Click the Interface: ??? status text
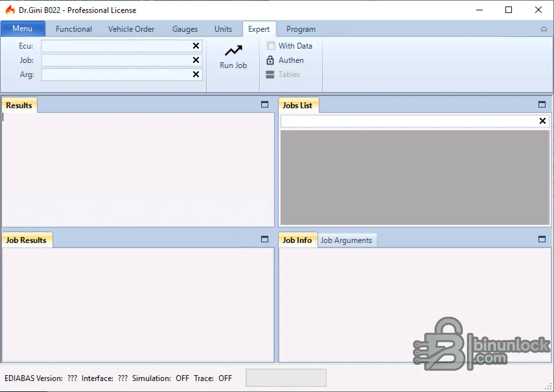This screenshot has width=554, height=392. click(x=105, y=378)
